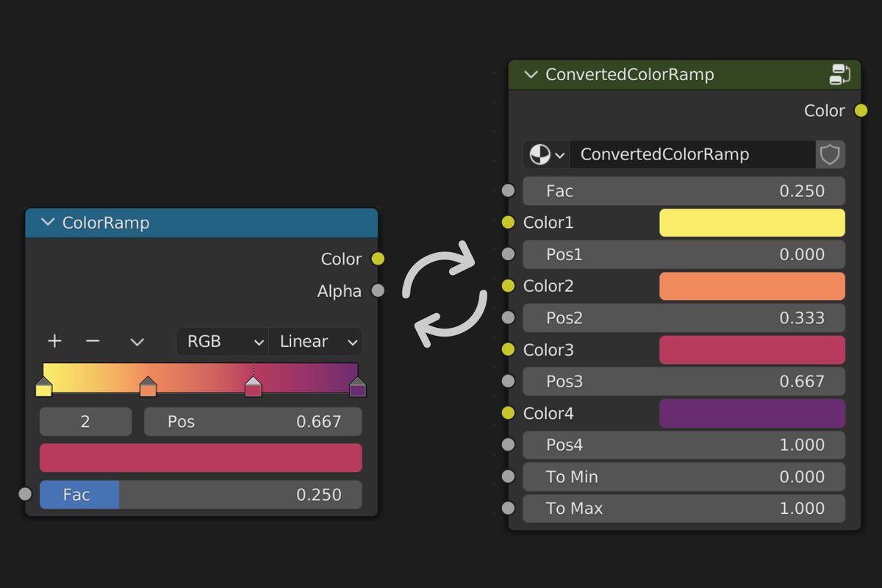The image size is (882, 588).
Task: Open the ColorRamp tools chevron menu
Action: coord(137,342)
